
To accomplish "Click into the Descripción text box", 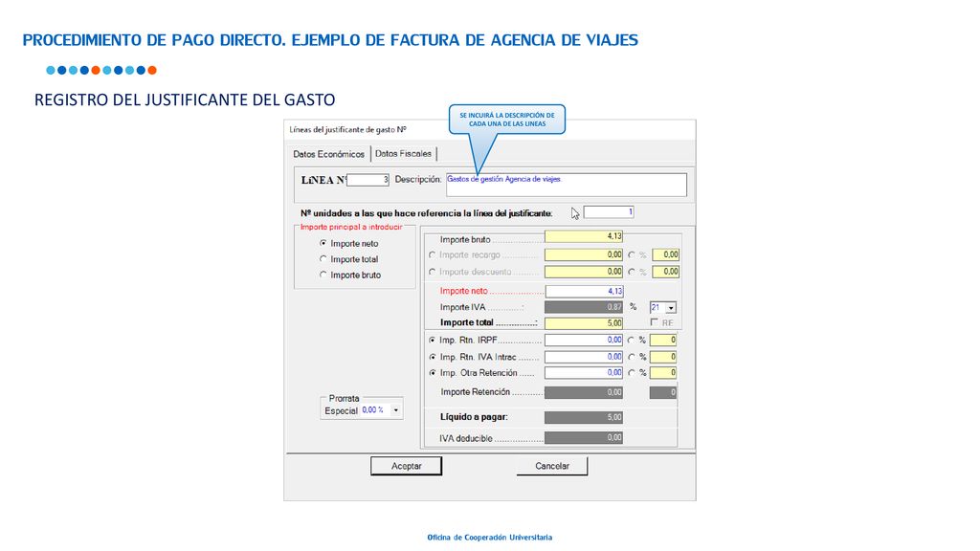I will (x=567, y=185).
